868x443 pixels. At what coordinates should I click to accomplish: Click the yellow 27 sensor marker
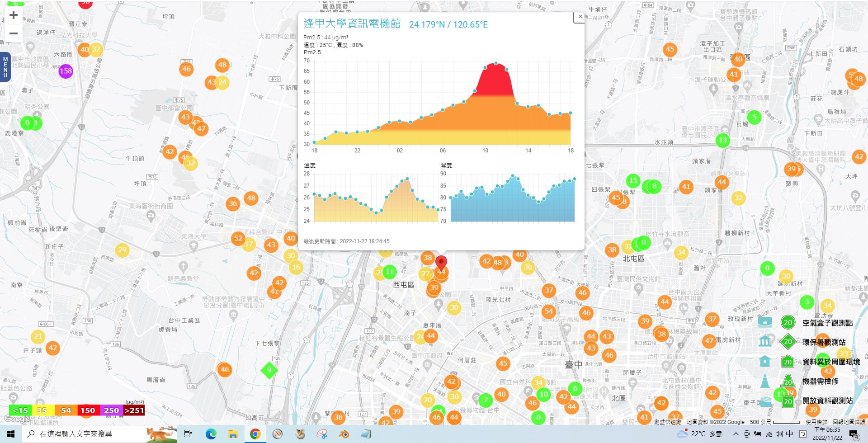pos(425,273)
